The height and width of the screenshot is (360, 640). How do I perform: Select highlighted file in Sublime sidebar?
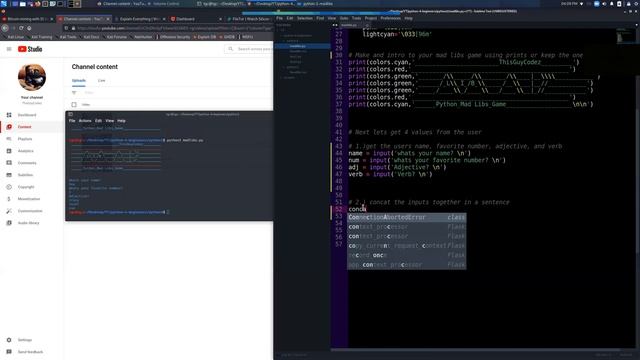tap(302, 46)
